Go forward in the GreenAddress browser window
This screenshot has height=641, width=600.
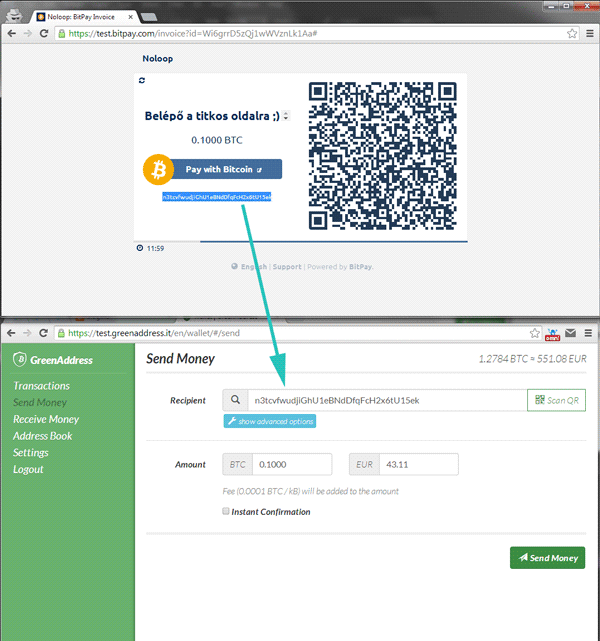pyautogui.click(x=27, y=333)
